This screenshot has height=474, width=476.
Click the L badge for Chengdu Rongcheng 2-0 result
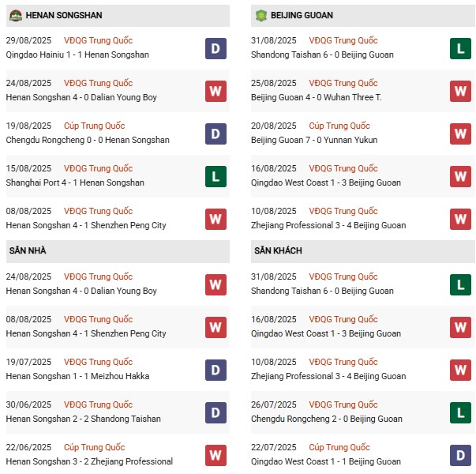point(460,412)
